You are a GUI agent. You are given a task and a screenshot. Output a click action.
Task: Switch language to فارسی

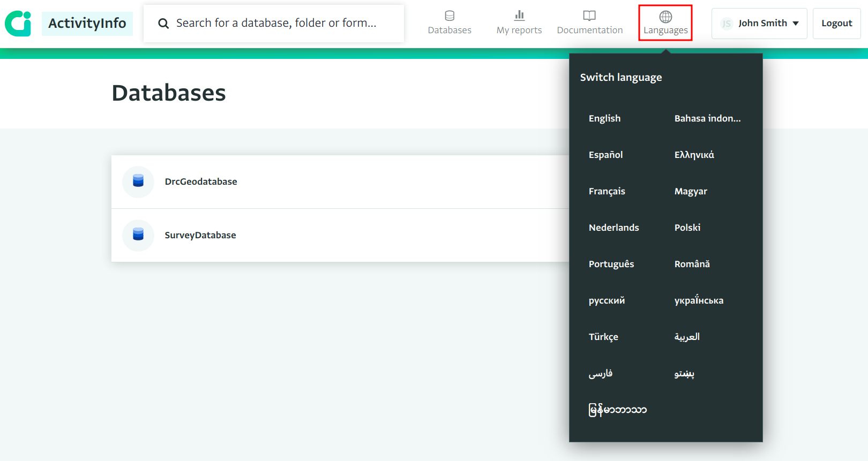pos(601,373)
